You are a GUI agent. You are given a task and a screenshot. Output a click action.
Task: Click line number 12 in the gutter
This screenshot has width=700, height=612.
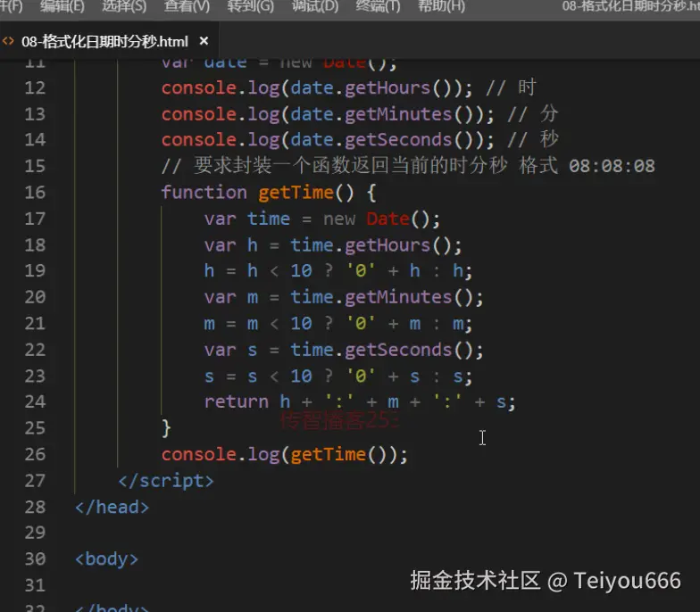click(36, 87)
